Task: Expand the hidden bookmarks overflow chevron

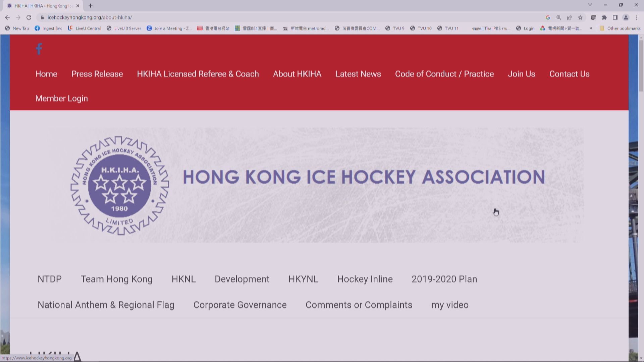Action: (x=591, y=28)
